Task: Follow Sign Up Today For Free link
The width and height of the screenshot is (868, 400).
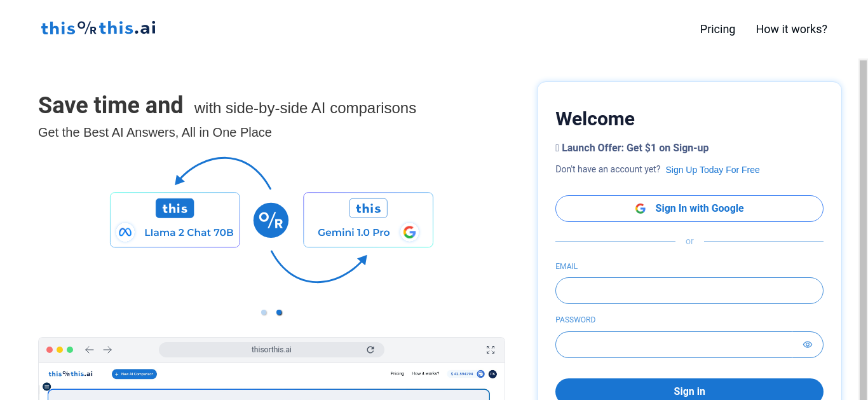Action: click(x=713, y=170)
